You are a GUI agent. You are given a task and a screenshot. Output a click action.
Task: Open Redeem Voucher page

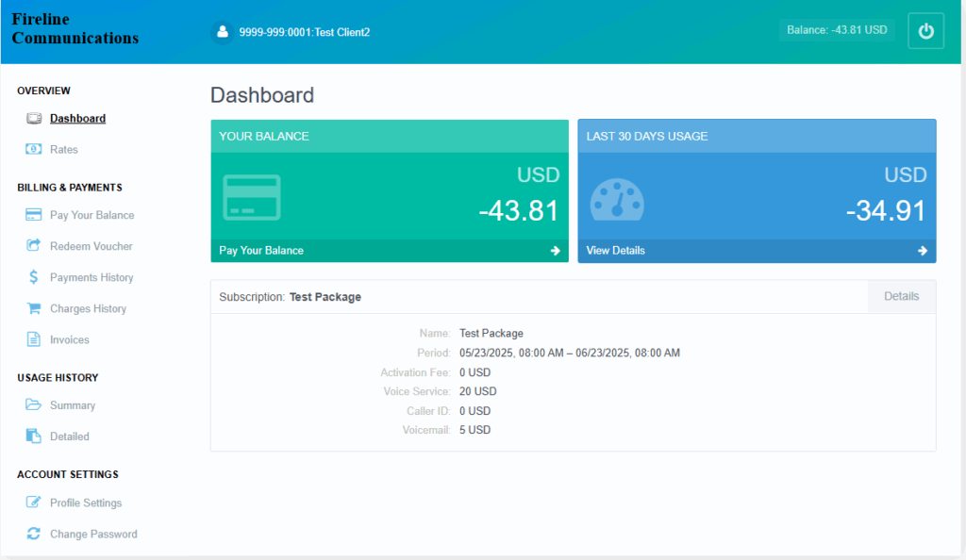click(92, 246)
